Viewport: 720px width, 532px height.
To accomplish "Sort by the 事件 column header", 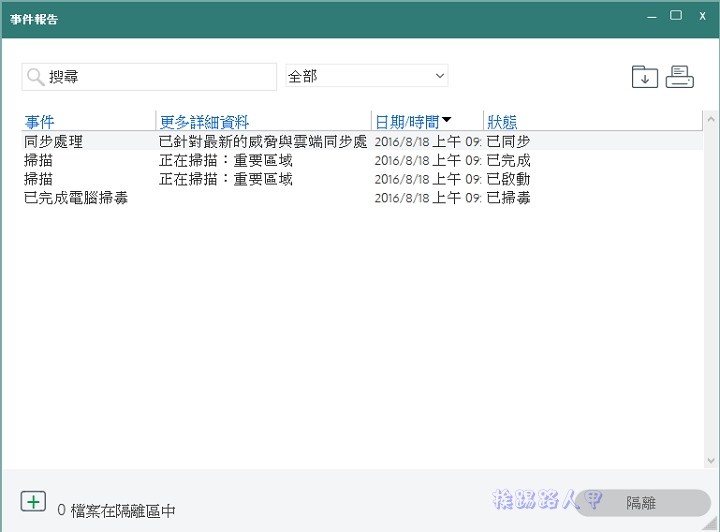I will pos(88,122).
